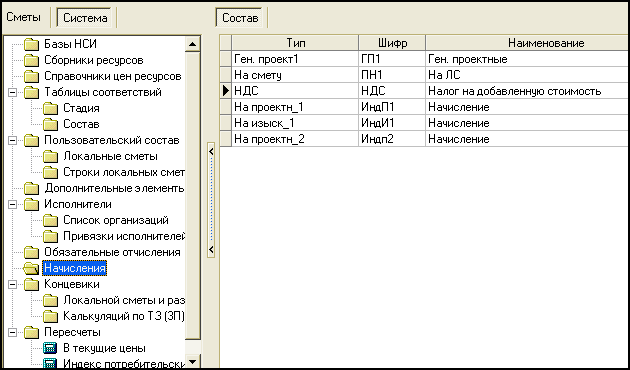
Task: Click the ИндП1 code cell
Action: (392, 107)
